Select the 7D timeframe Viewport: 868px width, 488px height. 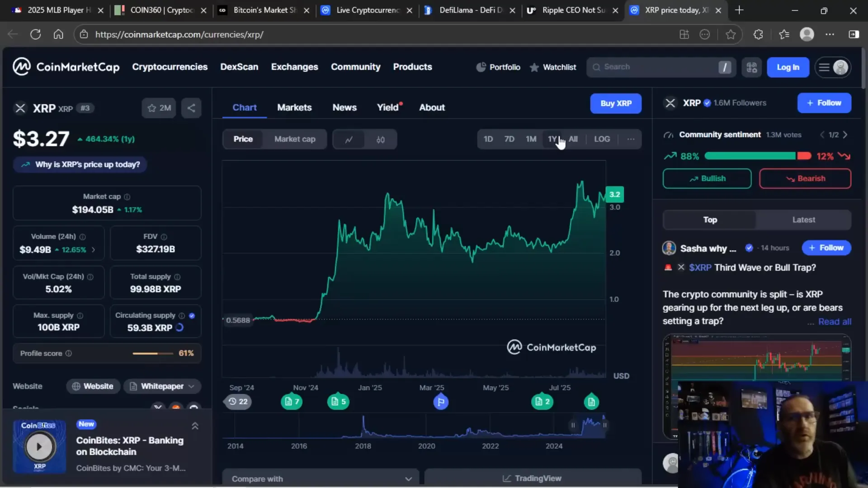(x=509, y=139)
